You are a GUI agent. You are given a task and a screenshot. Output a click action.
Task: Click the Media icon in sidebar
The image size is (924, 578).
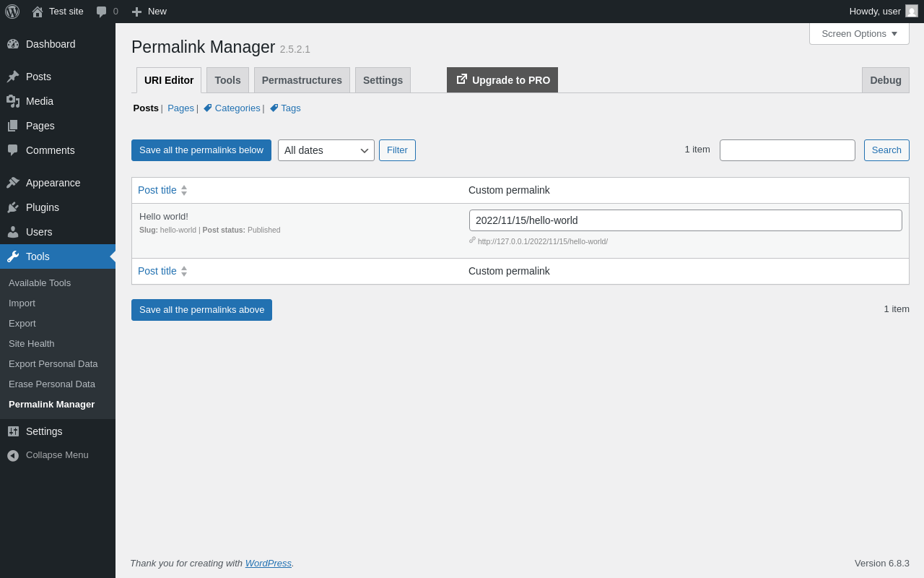click(13, 101)
